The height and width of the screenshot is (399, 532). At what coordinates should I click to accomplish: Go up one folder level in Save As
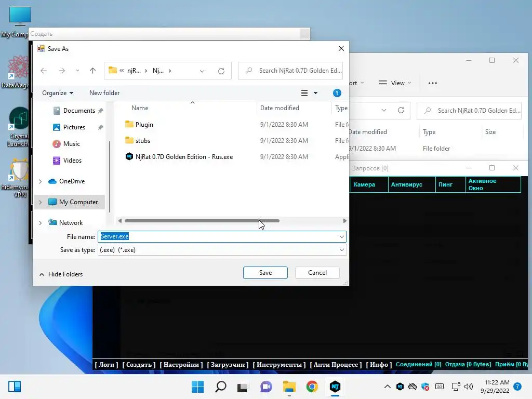[92, 71]
